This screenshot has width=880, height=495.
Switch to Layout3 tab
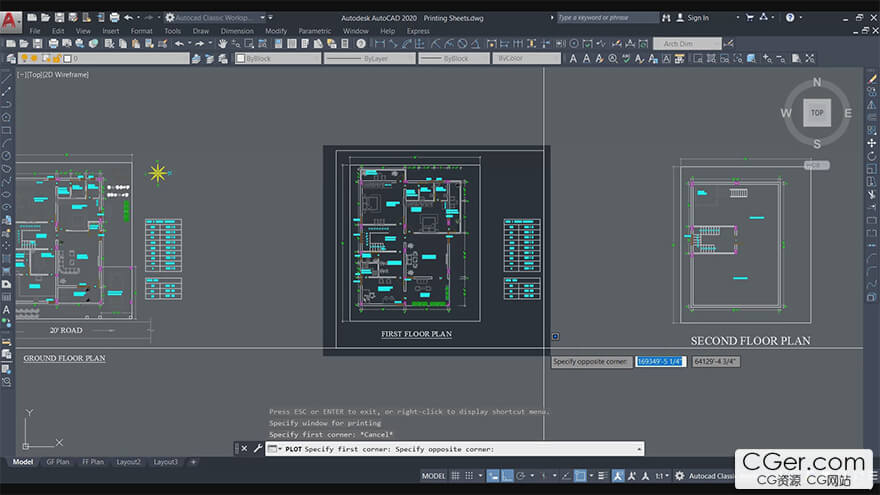point(166,462)
